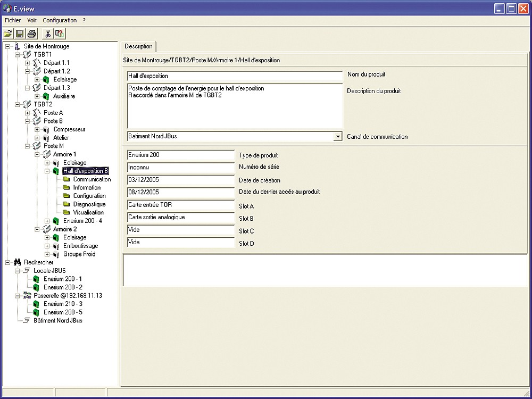The image size is (532, 399).
Task: Collapse the Passerelle @192.168.11.13 node
Action: click(18, 296)
